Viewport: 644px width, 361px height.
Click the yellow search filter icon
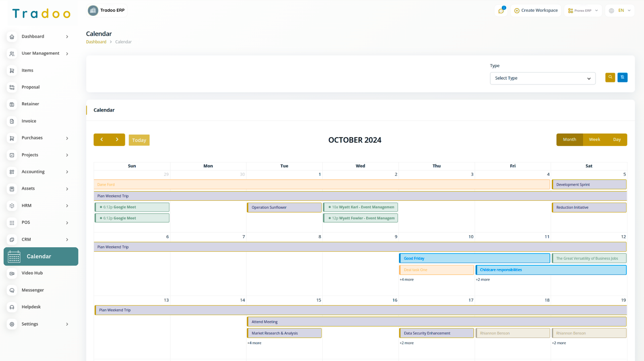610,77
